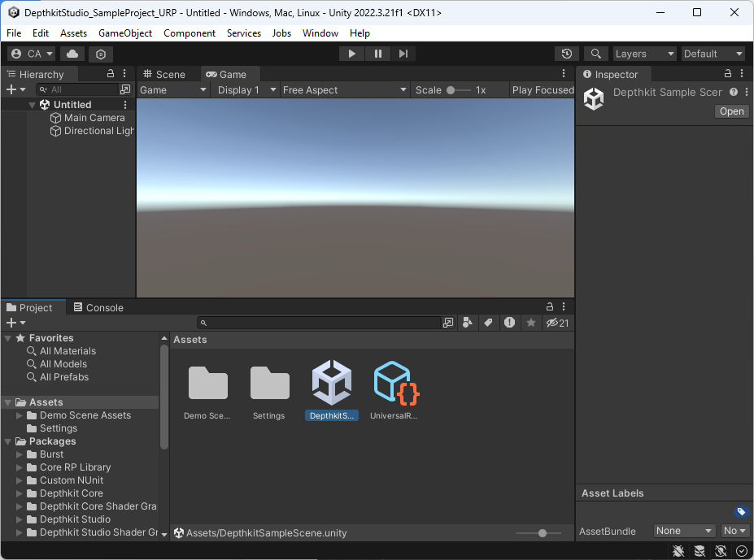Click Search by Label tag icon

pos(488,323)
